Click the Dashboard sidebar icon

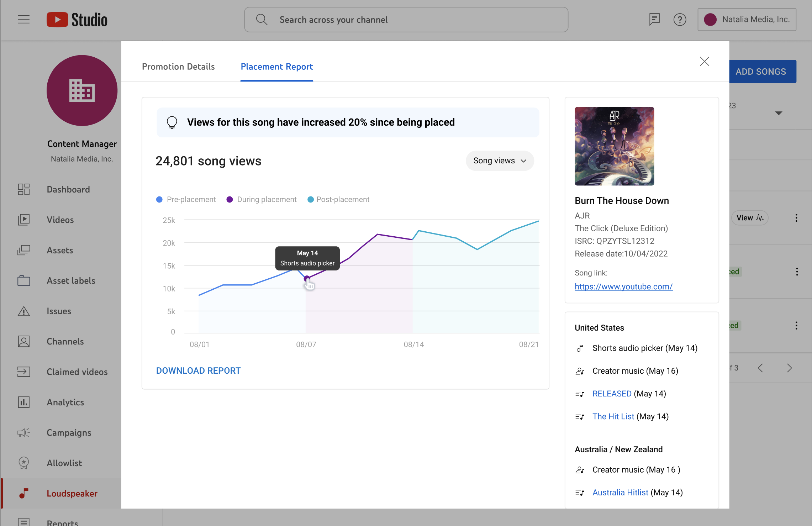tap(23, 189)
